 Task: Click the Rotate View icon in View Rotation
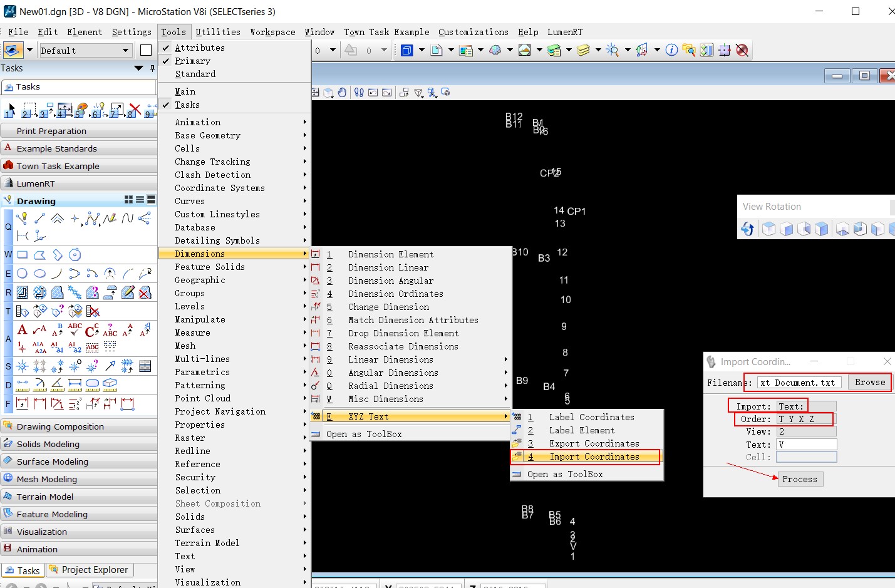coord(747,229)
